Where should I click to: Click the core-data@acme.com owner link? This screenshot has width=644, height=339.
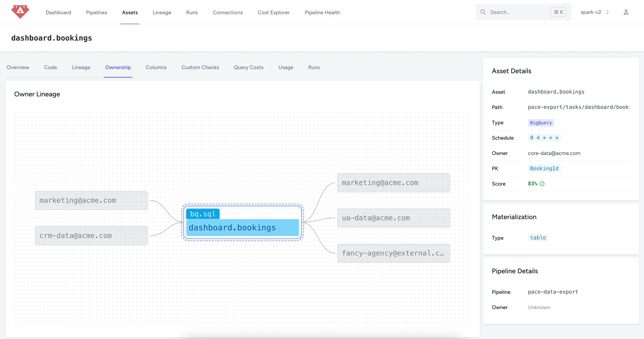click(x=554, y=153)
